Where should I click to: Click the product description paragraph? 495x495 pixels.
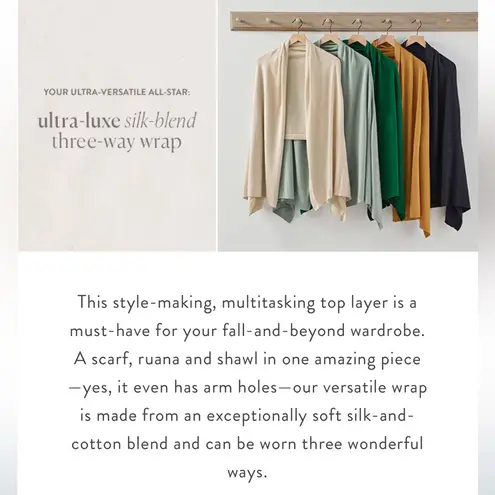pyautogui.click(x=248, y=387)
